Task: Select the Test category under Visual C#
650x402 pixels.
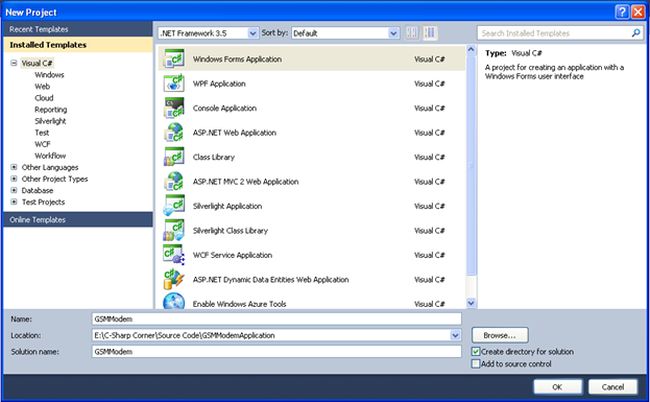Action: point(42,133)
